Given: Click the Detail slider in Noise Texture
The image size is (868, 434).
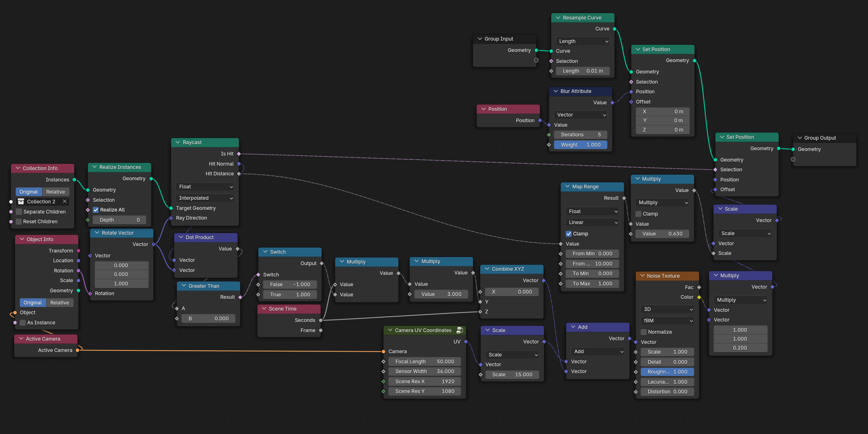Looking at the screenshot, I should (x=667, y=362).
